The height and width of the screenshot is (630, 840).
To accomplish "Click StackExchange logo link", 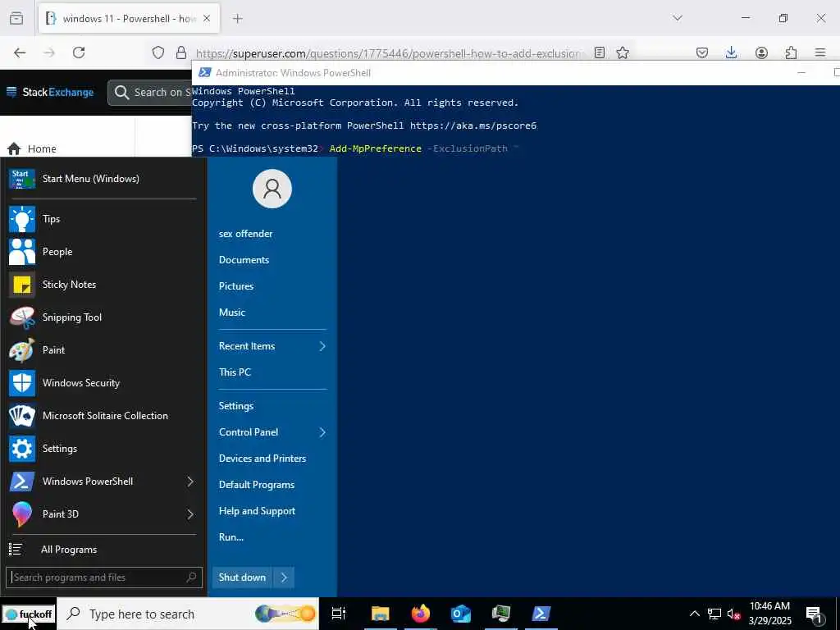I will pyautogui.click(x=50, y=92).
